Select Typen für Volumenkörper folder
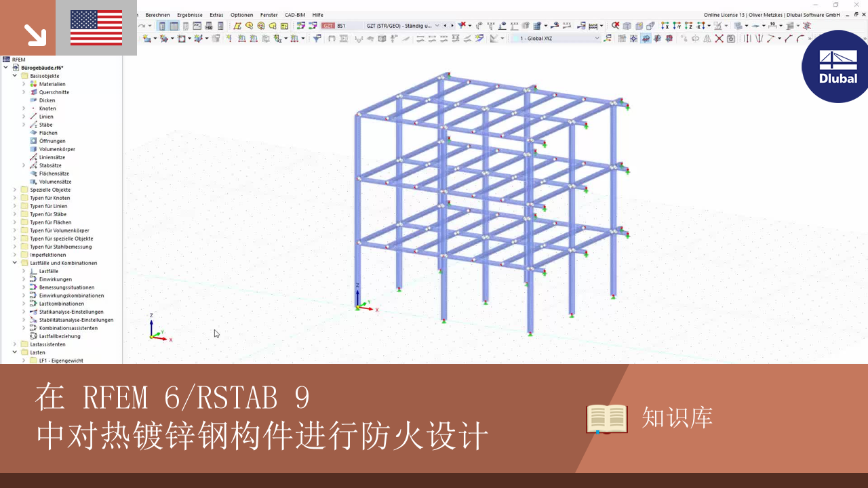The image size is (868, 488). 59,230
